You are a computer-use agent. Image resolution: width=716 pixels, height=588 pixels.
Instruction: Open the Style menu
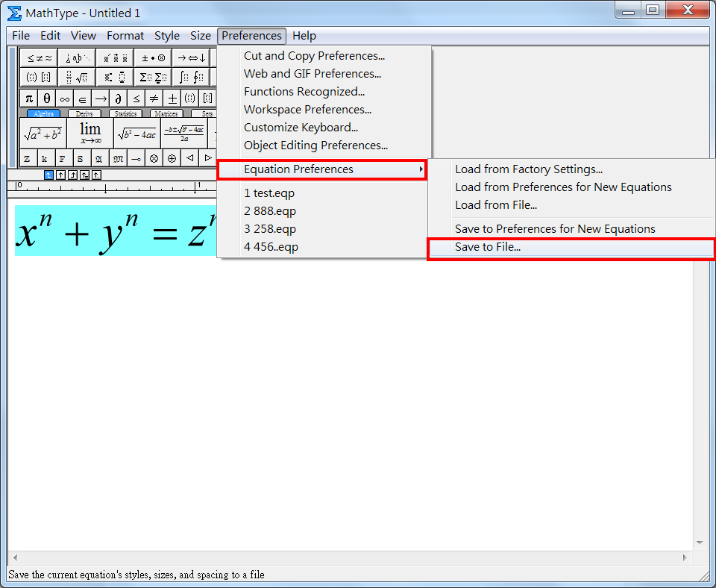point(166,36)
